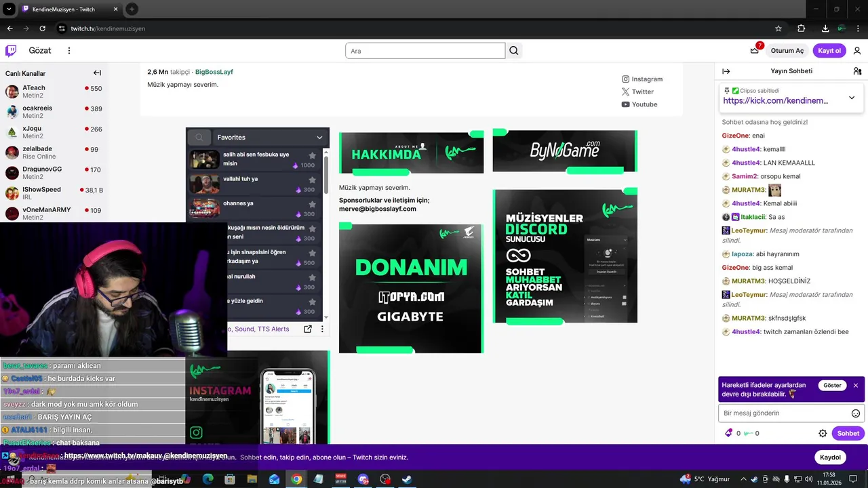Collapse the Yayın Sohbeti chat panel

726,71
